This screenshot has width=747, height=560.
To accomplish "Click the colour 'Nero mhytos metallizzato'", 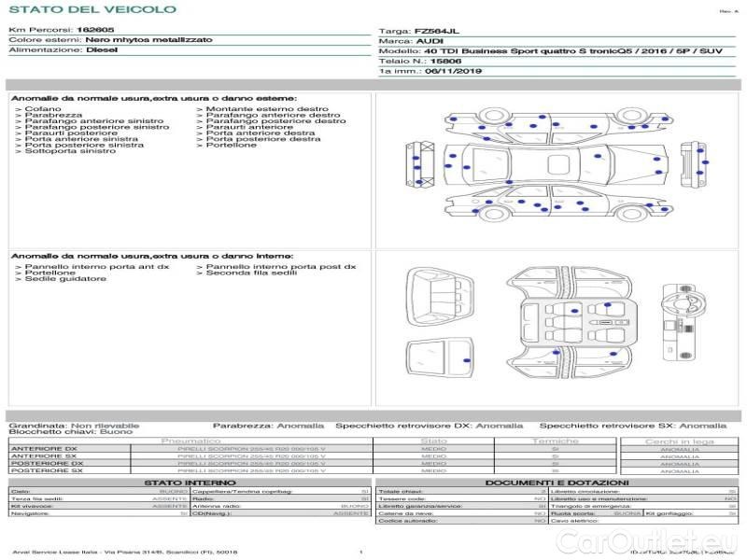I will (x=148, y=39).
